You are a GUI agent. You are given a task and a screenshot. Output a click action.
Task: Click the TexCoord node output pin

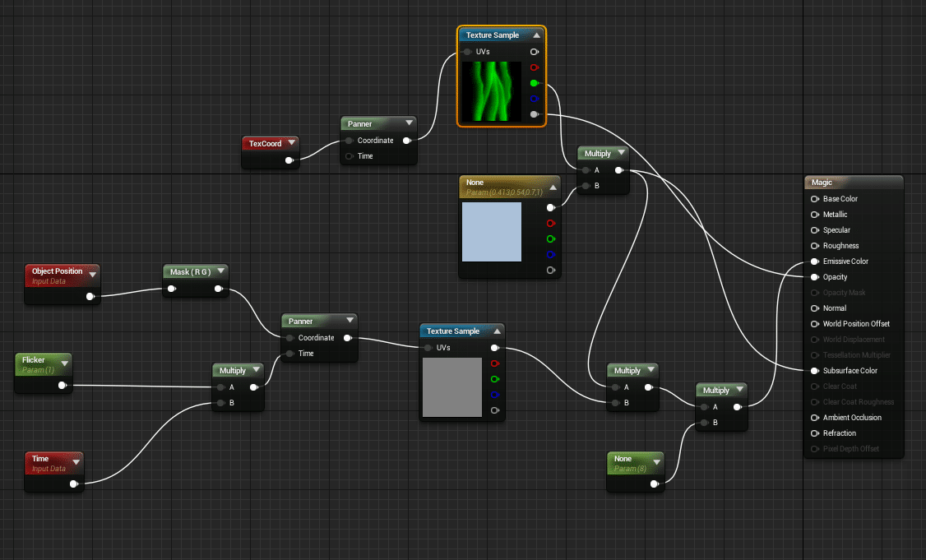(x=289, y=160)
